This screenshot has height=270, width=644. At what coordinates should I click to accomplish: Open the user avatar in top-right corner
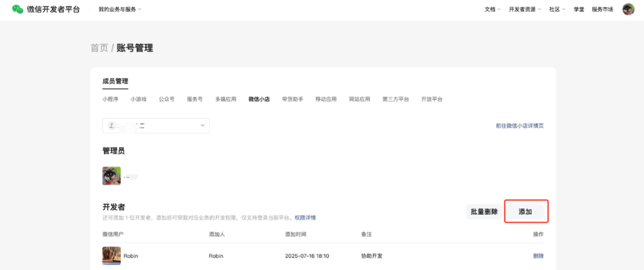pyautogui.click(x=628, y=9)
